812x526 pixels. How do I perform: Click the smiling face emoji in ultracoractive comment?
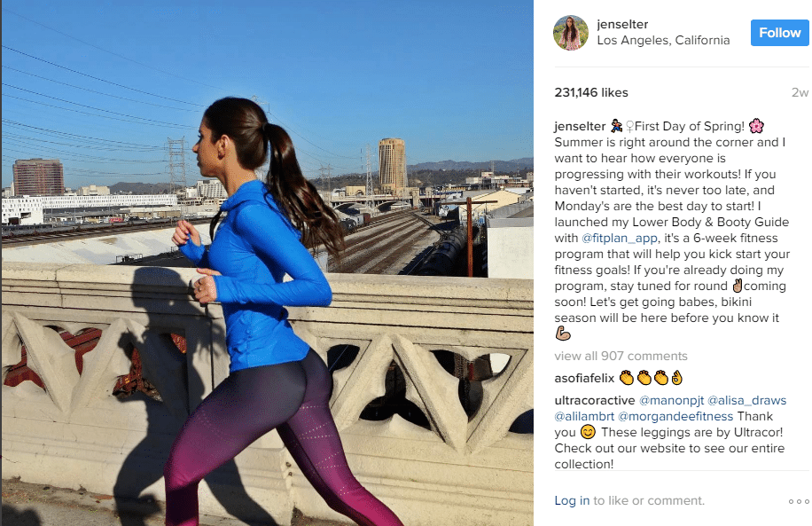click(x=588, y=432)
